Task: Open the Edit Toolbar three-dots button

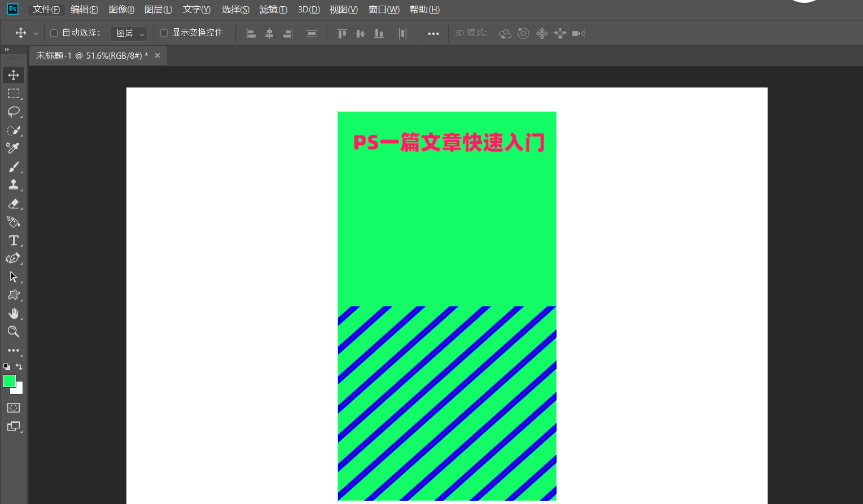Action: pos(14,350)
